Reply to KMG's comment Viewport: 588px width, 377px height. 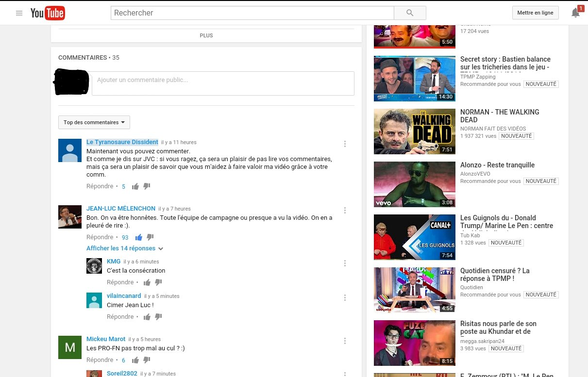120,282
